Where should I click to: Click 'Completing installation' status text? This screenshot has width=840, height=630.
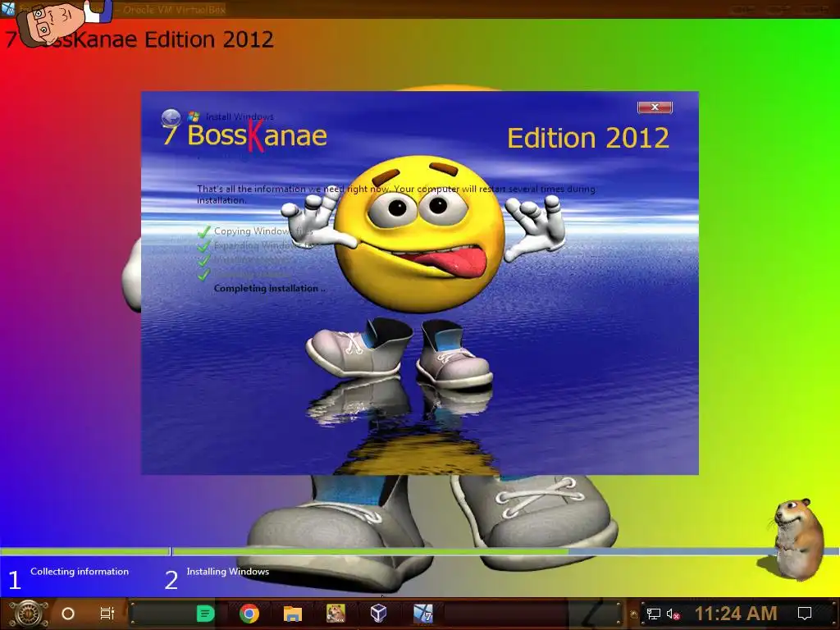(x=269, y=288)
